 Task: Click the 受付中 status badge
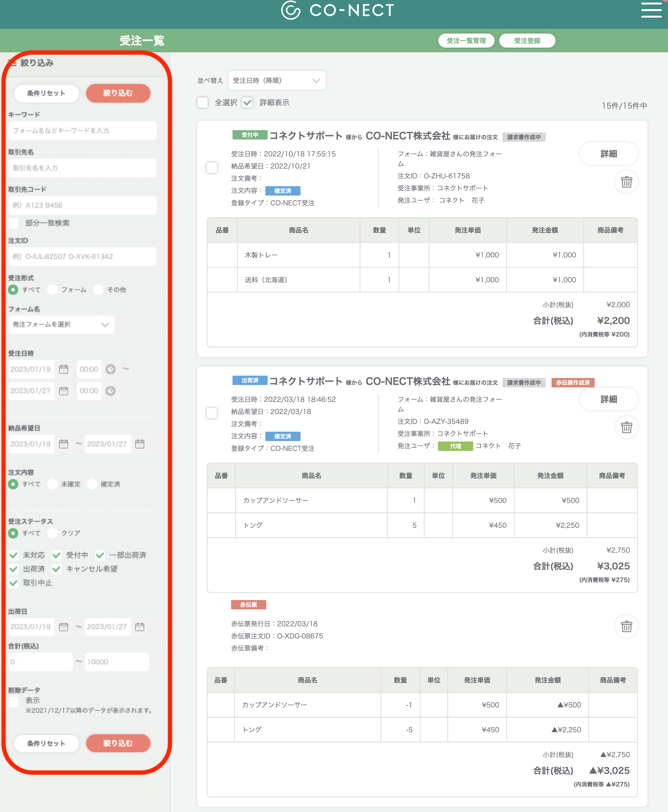(x=250, y=135)
